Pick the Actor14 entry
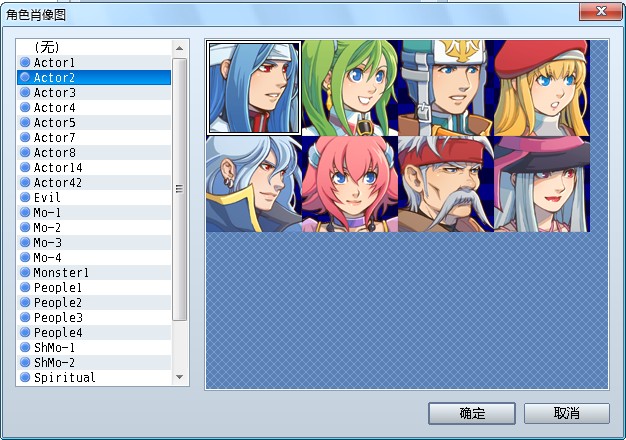626x440 pixels. [x=94, y=167]
